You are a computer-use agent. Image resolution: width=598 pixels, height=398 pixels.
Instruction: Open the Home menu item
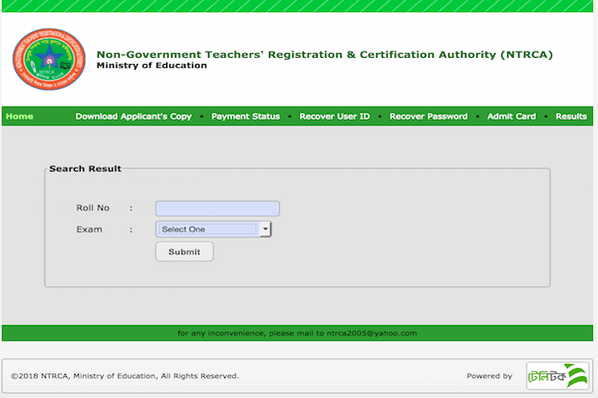point(19,116)
